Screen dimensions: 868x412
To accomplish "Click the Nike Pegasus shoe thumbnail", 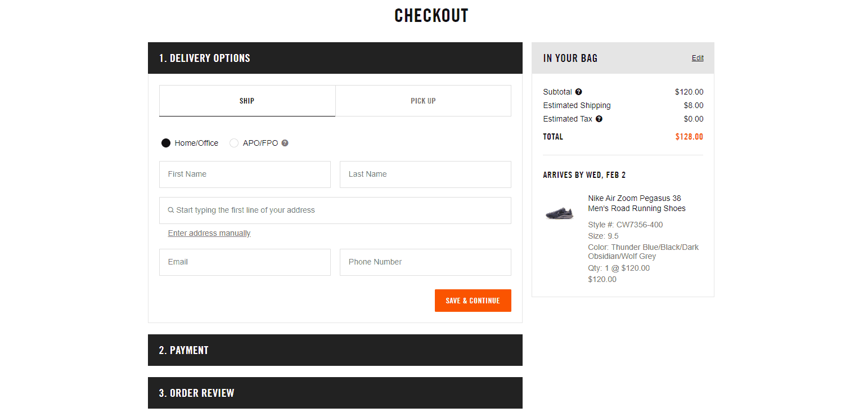I will tap(559, 213).
